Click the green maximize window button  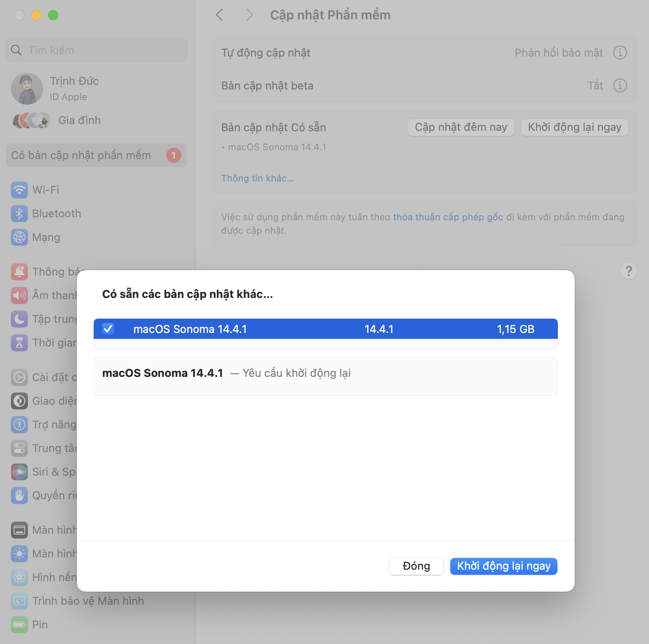53,15
